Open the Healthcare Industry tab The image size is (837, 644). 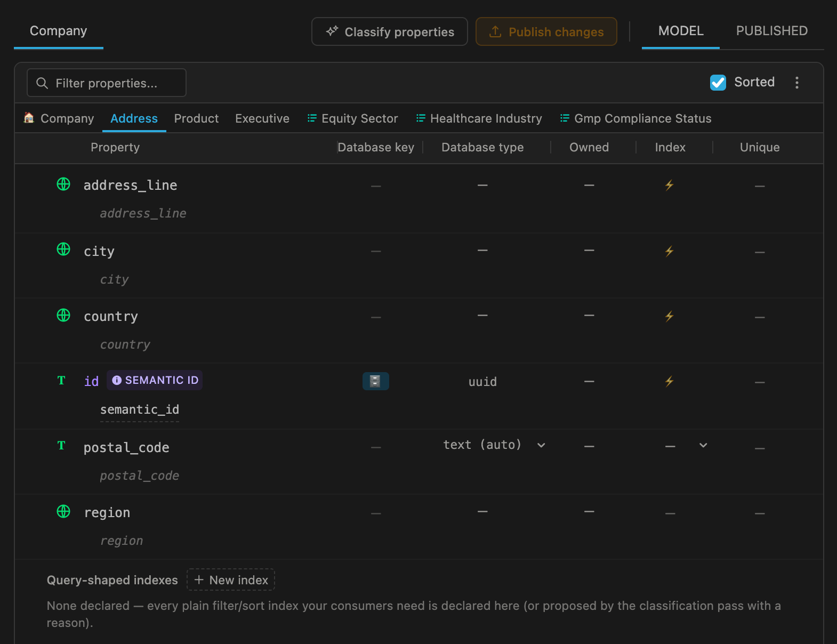(x=479, y=118)
